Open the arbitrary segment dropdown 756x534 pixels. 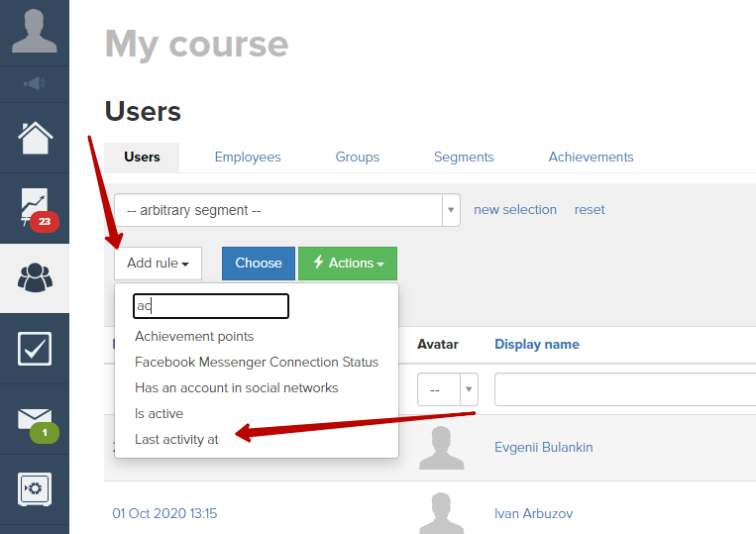point(287,210)
